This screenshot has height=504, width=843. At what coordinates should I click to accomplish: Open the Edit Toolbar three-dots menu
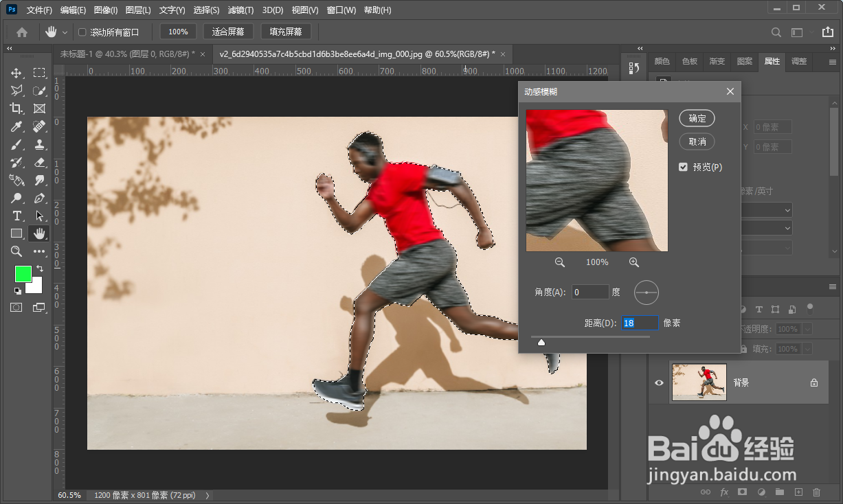point(39,251)
